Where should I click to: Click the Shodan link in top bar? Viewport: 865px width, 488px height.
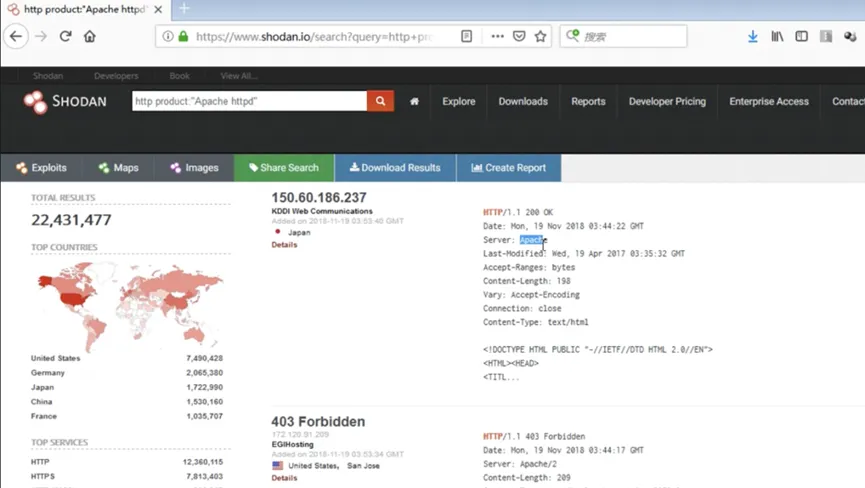[48, 76]
